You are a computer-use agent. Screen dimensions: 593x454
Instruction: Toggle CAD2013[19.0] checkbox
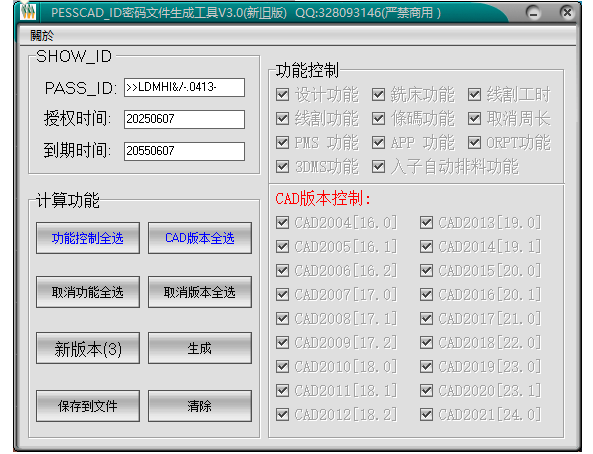(427, 222)
